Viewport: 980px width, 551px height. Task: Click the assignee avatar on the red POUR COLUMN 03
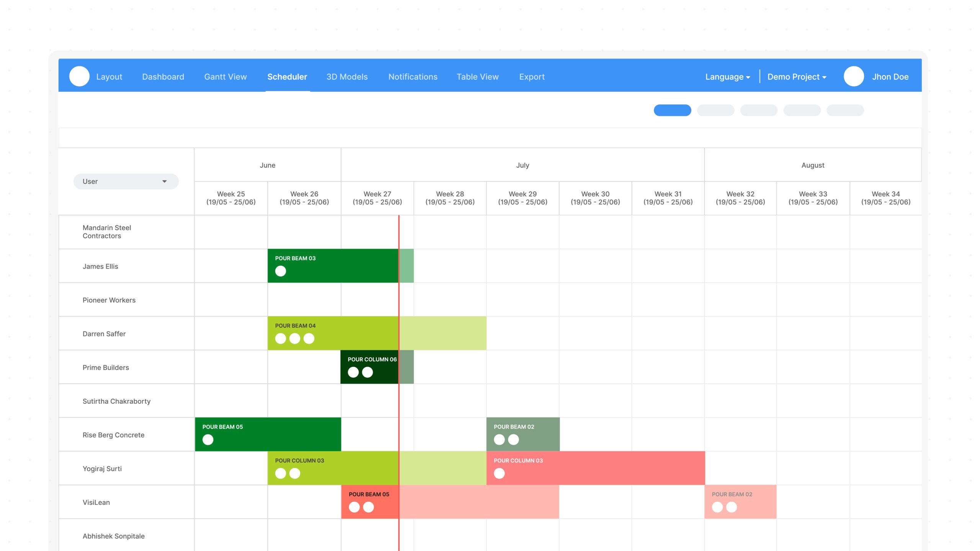[x=499, y=474]
